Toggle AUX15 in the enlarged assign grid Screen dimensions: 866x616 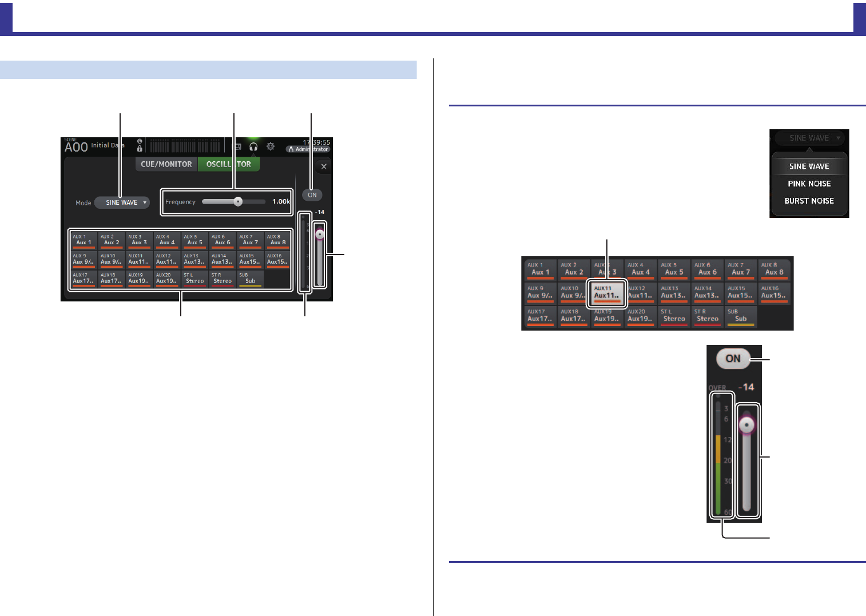pos(741,293)
